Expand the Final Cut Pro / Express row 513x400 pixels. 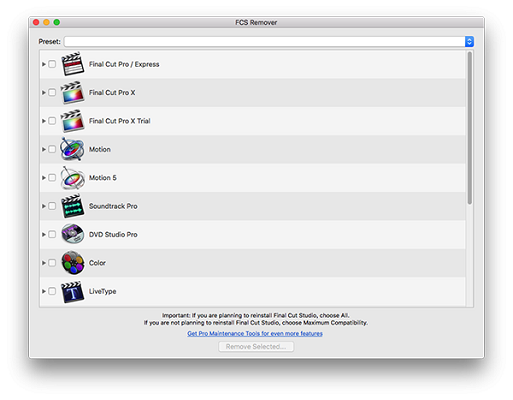pos(44,64)
